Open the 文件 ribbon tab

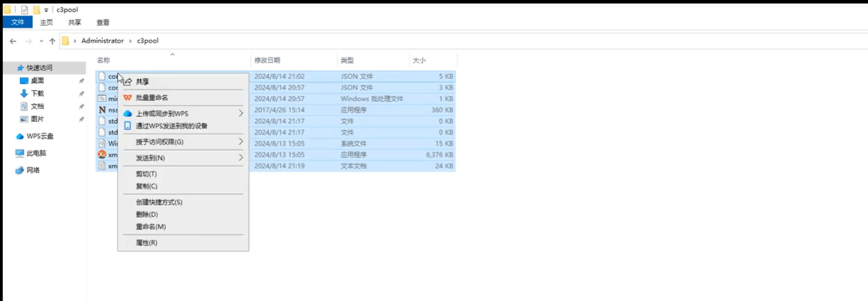coord(18,23)
